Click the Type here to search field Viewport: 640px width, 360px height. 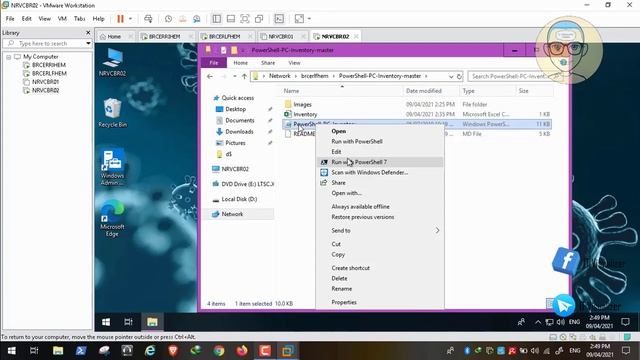pyautogui.click(x=44, y=43)
